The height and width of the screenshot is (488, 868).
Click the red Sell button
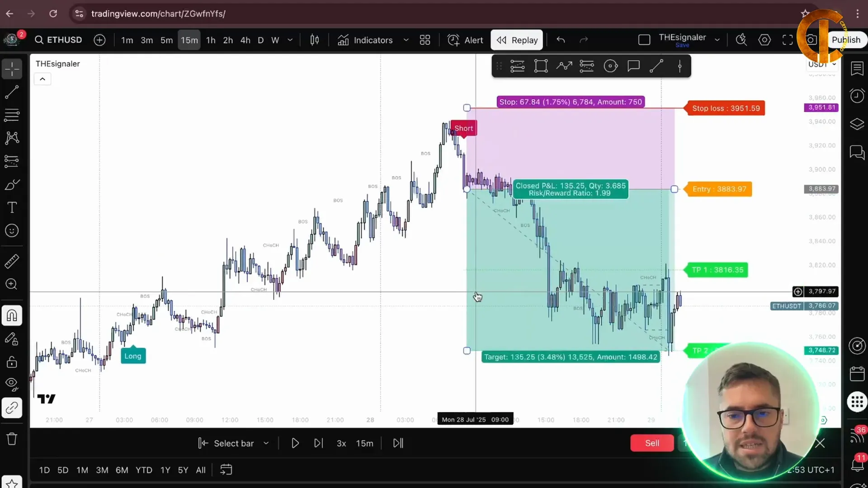pos(652,443)
